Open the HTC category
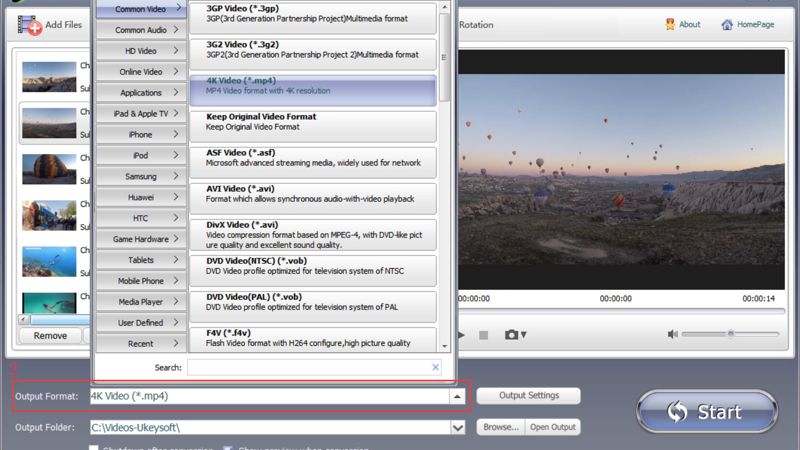The height and width of the screenshot is (450, 800). tap(141, 218)
